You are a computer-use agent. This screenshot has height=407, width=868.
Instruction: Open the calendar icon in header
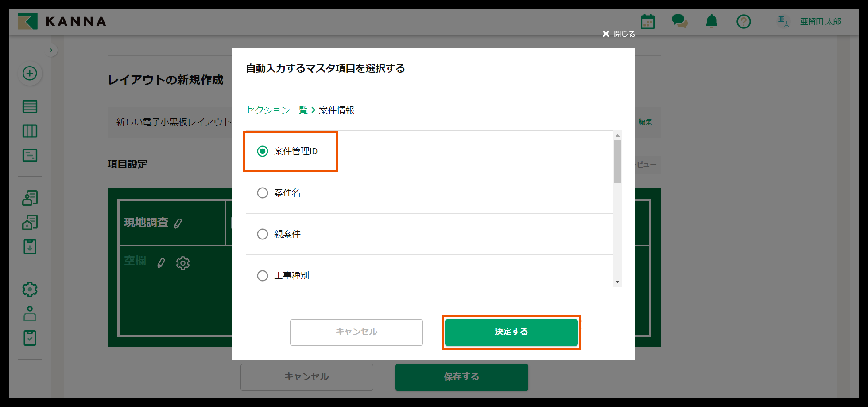click(647, 22)
